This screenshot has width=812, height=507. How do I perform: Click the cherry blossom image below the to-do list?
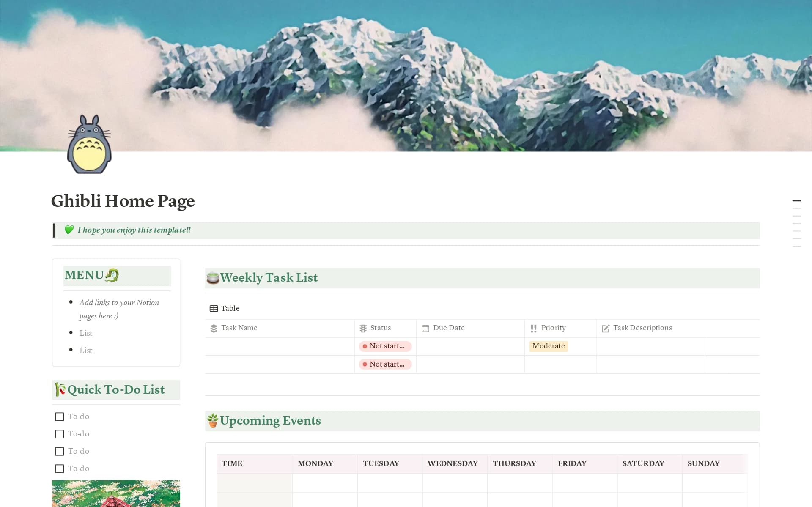click(116, 493)
